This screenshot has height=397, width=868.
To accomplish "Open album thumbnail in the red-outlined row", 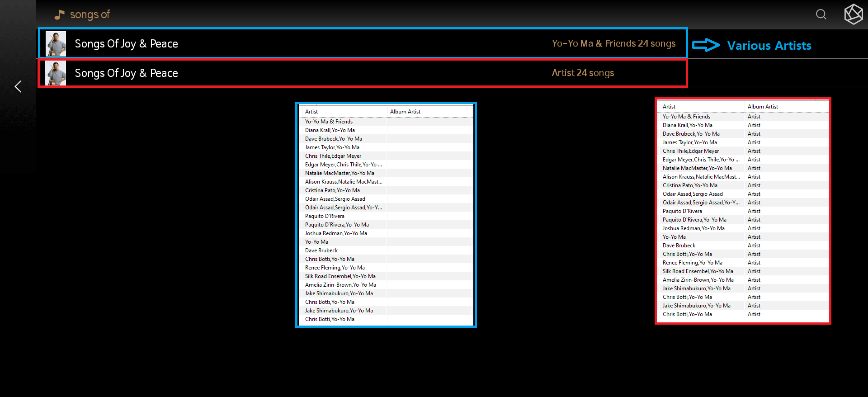I will (x=56, y=73).
